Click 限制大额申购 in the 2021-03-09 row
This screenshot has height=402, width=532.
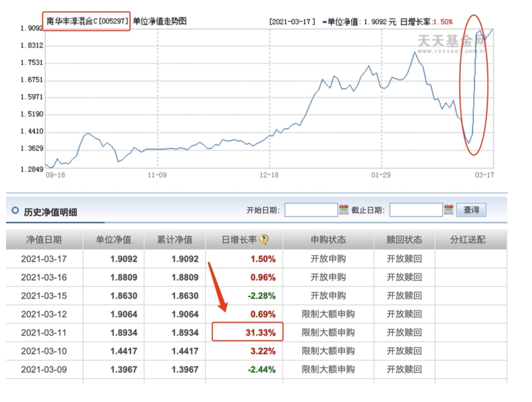click(x=328, y=369)
